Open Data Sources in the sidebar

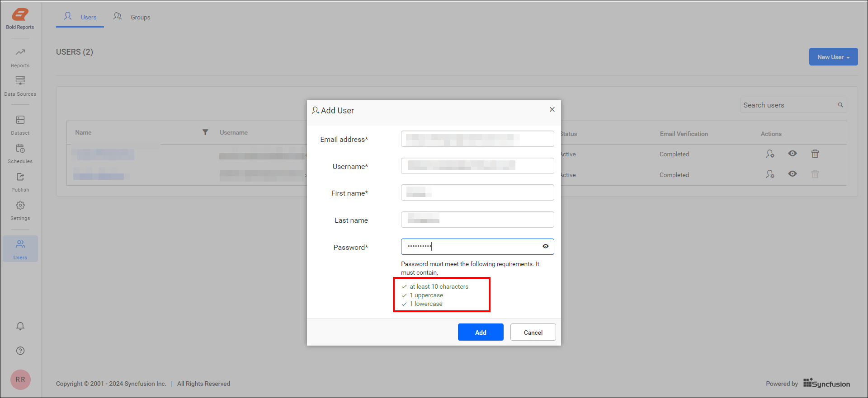coord(20,86)
